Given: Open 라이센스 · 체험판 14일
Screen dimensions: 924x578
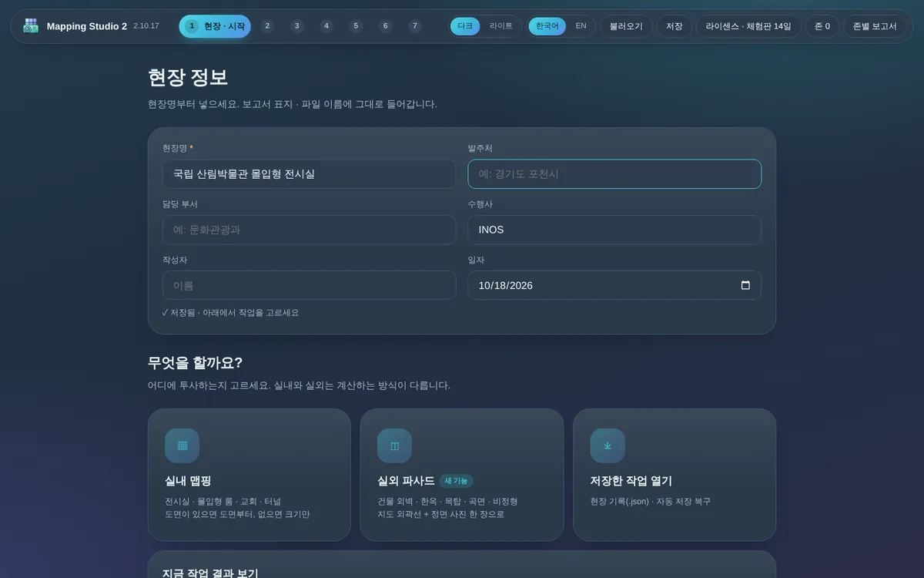Looking at the screenshot, I should 748,26.
